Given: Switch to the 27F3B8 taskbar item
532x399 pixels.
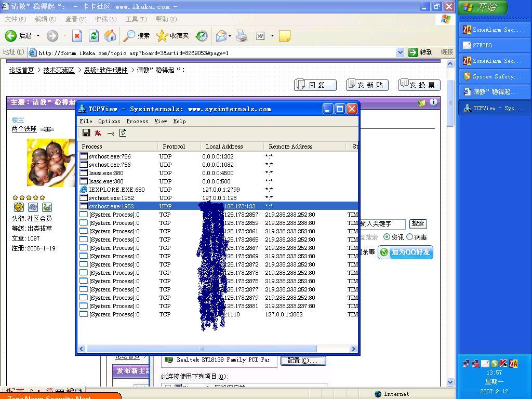Looking at the screenshot, I should (x=495, y=45).
